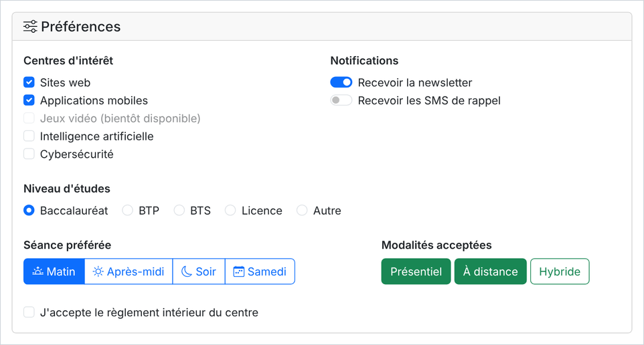Accept the règlement intérieur checkbox
The image size is (644, 345).
coord(29,312)
